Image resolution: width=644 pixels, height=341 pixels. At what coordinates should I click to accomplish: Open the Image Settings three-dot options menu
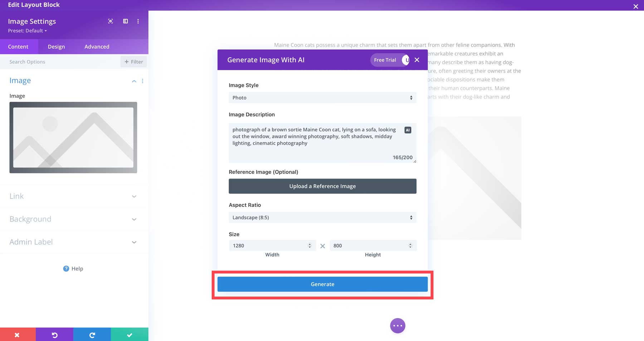[x=138, y=21]
